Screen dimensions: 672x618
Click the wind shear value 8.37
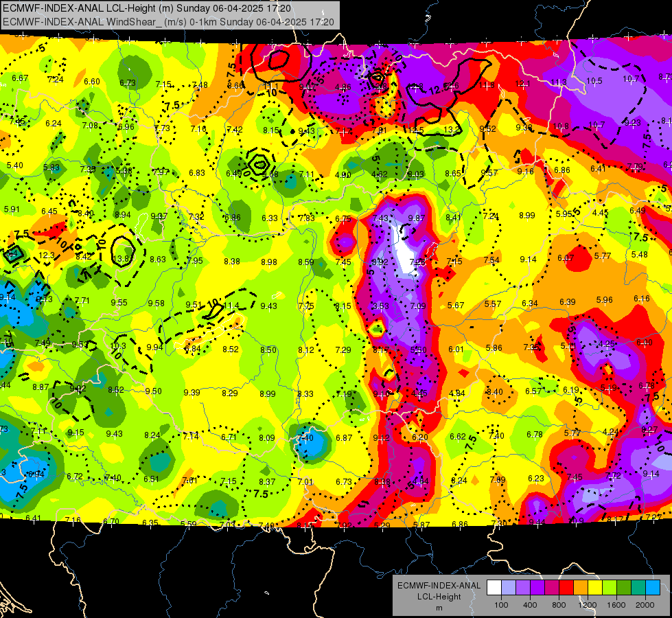coord(267,481)
